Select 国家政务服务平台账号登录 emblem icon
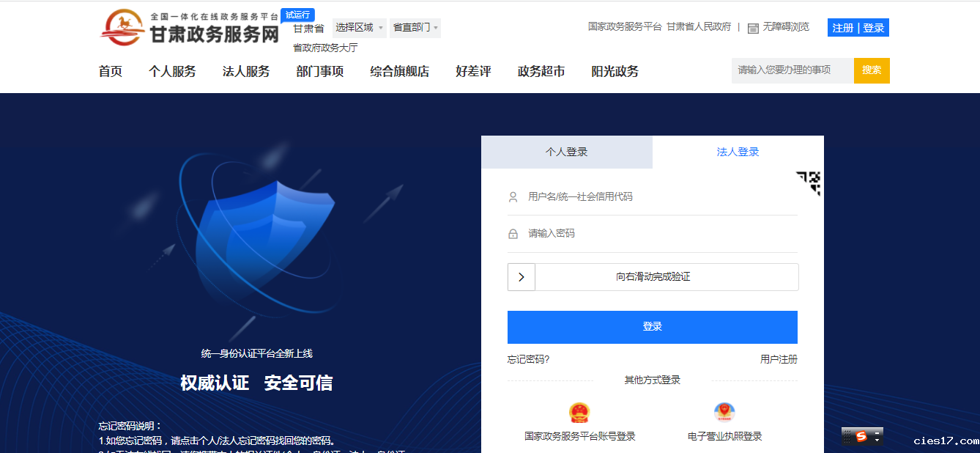Image resolution: width=980 pixels, height=453 pixels. point(579,411)
